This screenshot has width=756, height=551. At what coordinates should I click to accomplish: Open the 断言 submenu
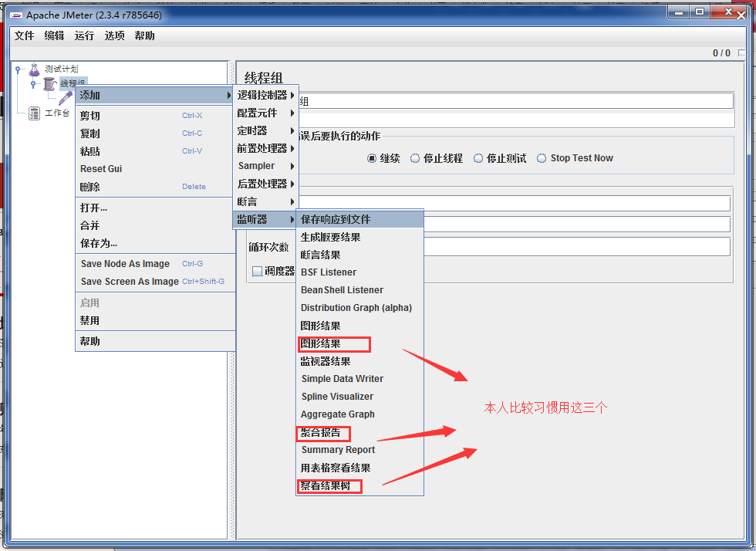[x=265, y=201]
